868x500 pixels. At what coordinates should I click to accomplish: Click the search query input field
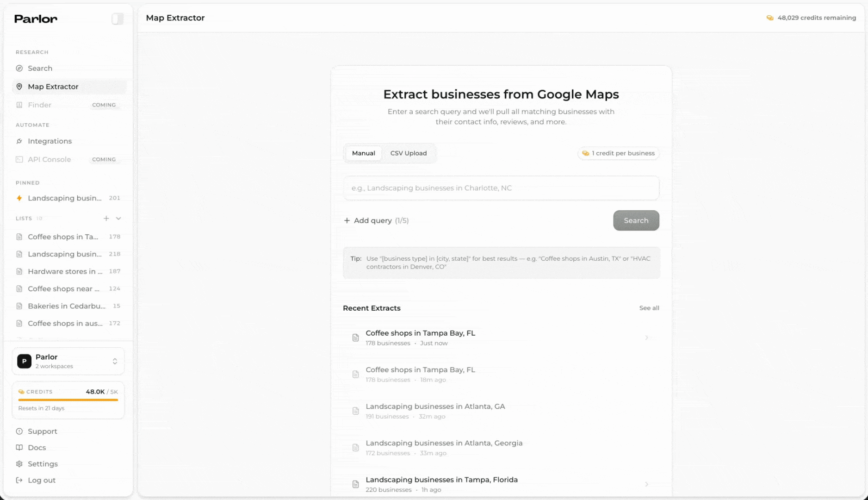501,188
